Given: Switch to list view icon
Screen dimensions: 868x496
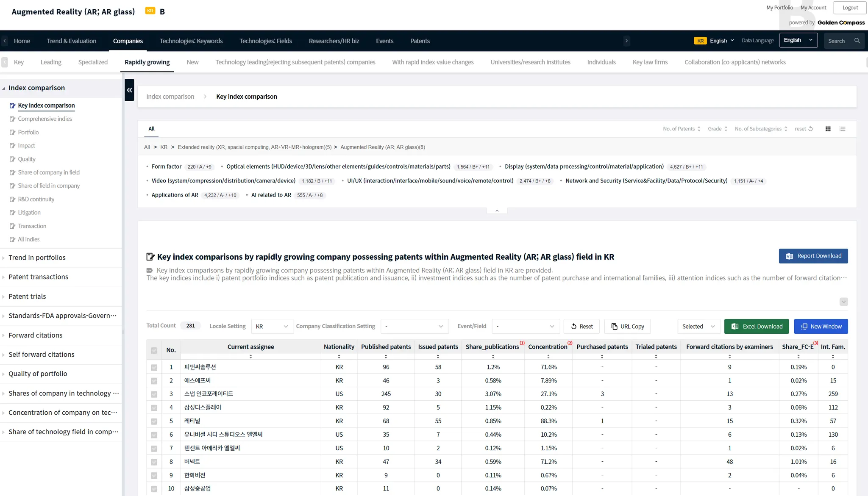Looking at the screenshot, I should tap(843, 129).
